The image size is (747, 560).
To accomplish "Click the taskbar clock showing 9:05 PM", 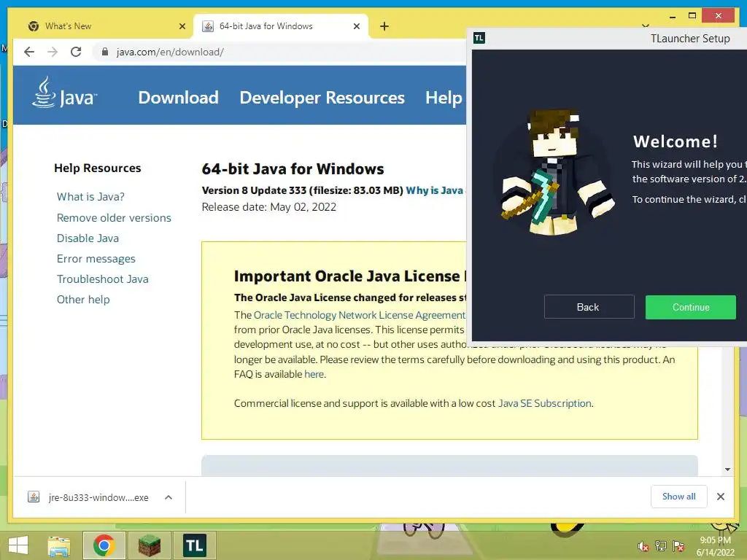I will click(x=715, y=546).
